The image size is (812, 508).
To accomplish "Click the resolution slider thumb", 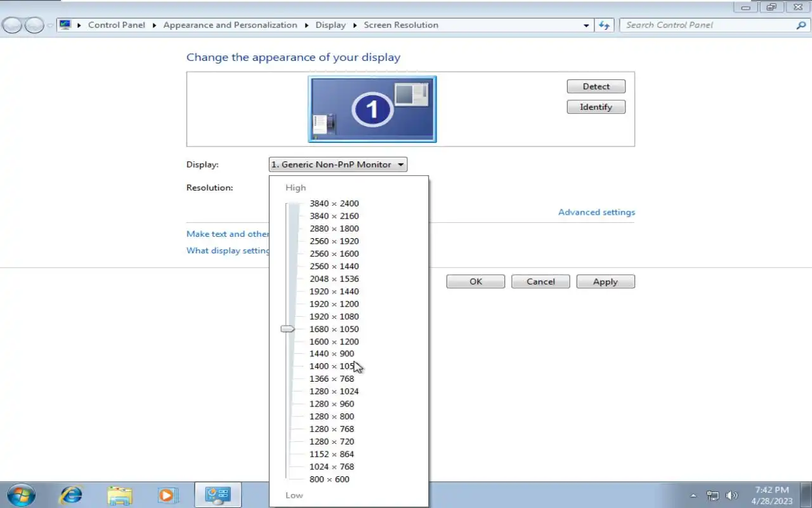I will (x=288, y=329).
